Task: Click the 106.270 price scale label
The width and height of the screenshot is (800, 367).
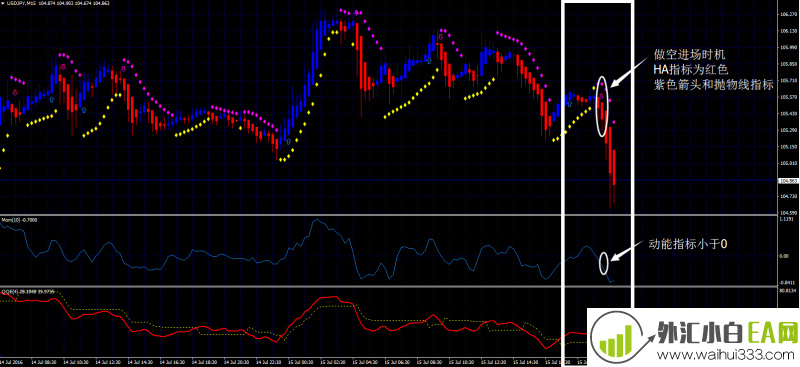Action: [789, 14]
